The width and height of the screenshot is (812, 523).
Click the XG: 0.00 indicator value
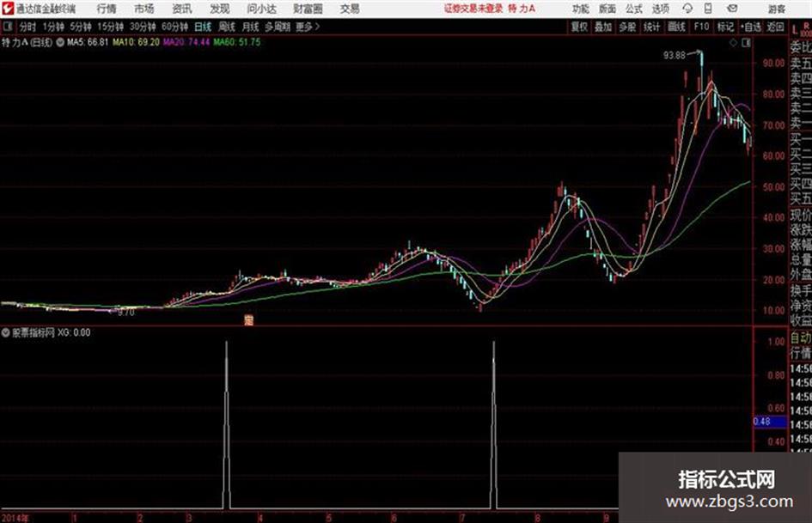tap(74, 332)
